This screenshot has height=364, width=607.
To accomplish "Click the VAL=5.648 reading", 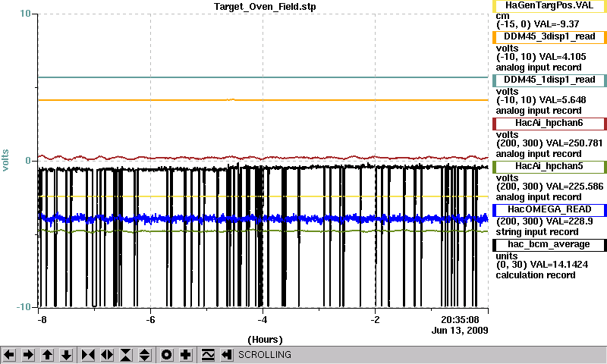I will [x=562, y=100].
